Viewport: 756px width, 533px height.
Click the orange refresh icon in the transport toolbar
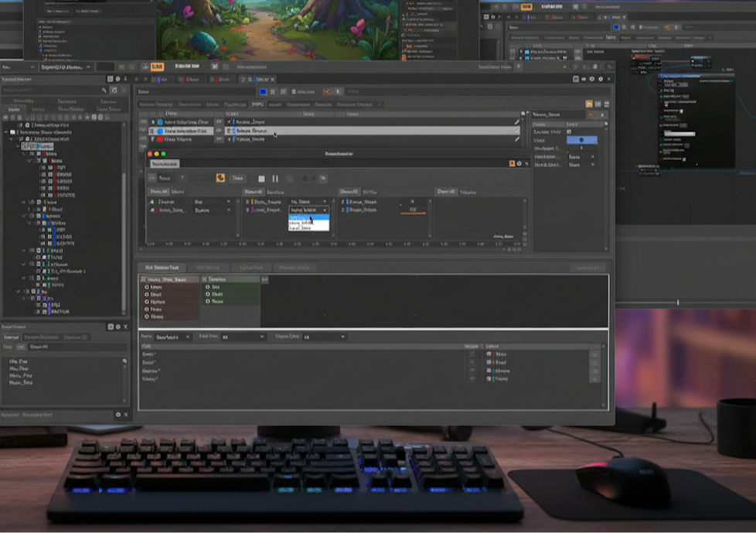tap(221, 177)
